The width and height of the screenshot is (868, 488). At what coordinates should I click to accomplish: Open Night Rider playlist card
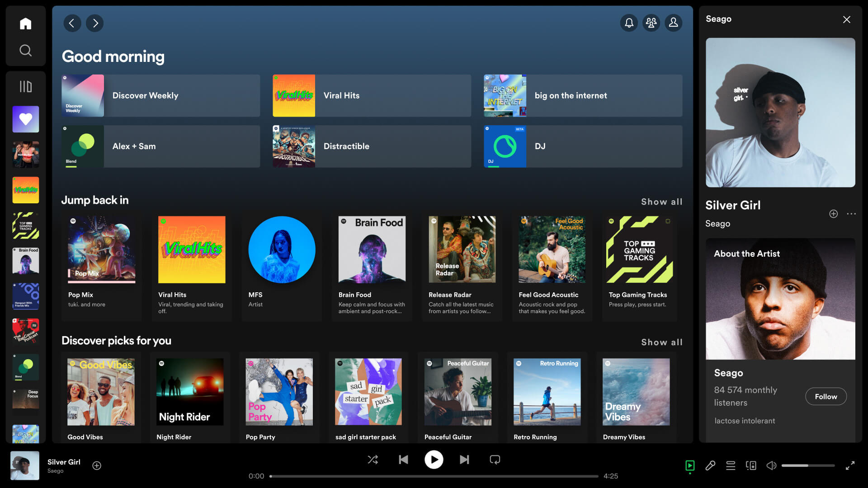point(190,398)
